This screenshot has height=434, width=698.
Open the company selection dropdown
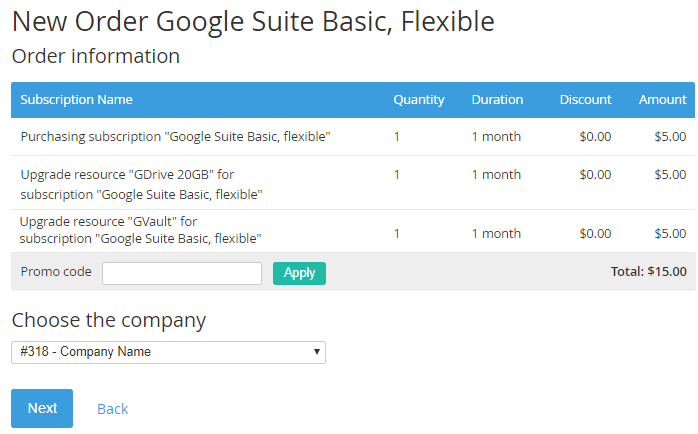coord(168,352)
